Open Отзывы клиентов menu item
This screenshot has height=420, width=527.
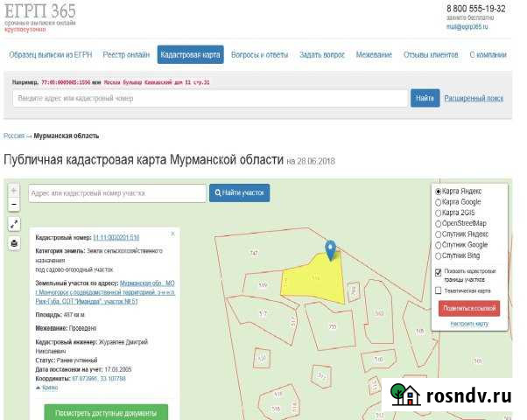click(431, 55)
